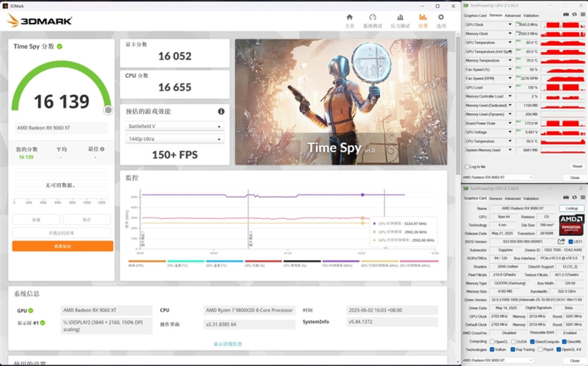Toggle the CUDA checkbox
Viewport: 588px width, 366px height.
[513, 341]
